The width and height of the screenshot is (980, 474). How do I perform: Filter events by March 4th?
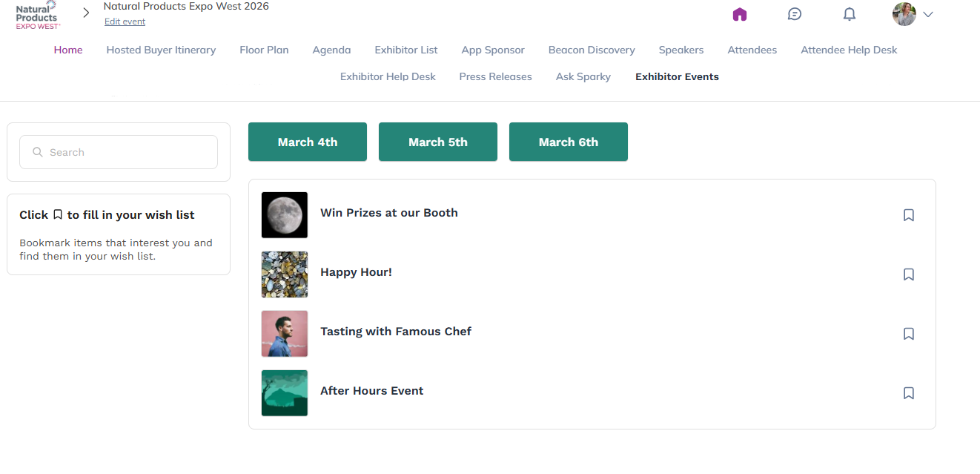(x=308, y=142)
